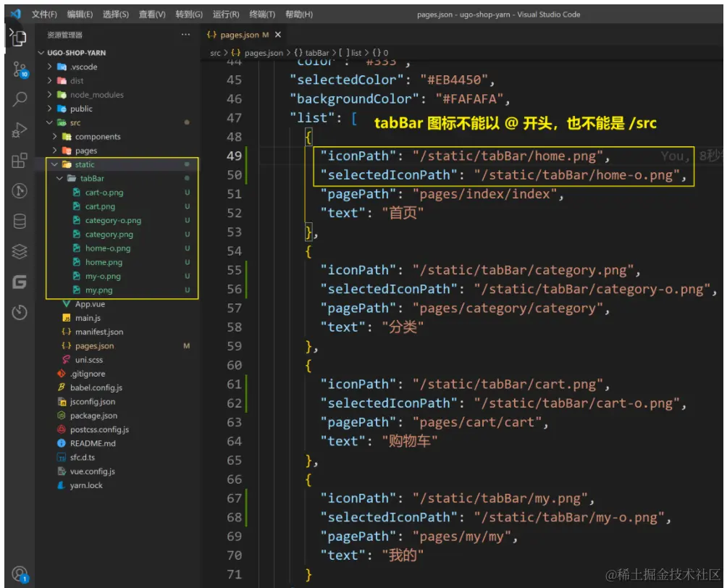
Task: Open the Explorer view in activity bar
Action: (19, 38)
